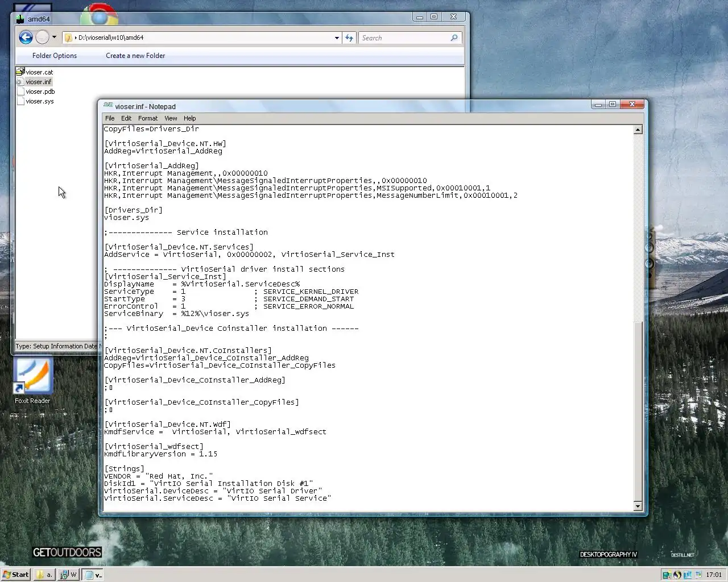Open Notepad Edit menu
728x582 pixels.
coord(126,118)
